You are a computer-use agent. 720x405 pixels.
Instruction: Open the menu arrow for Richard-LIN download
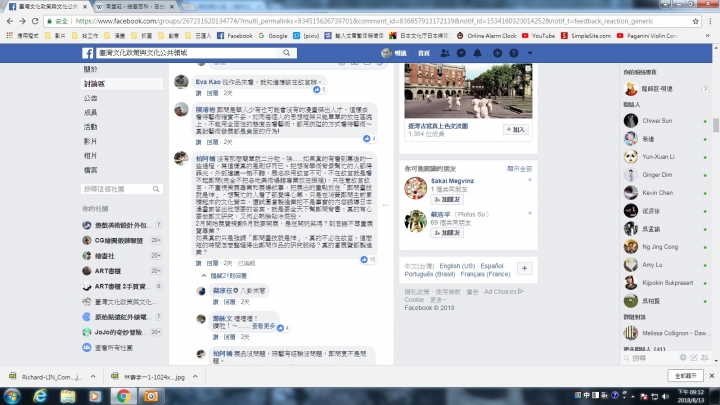click(93, 377)
